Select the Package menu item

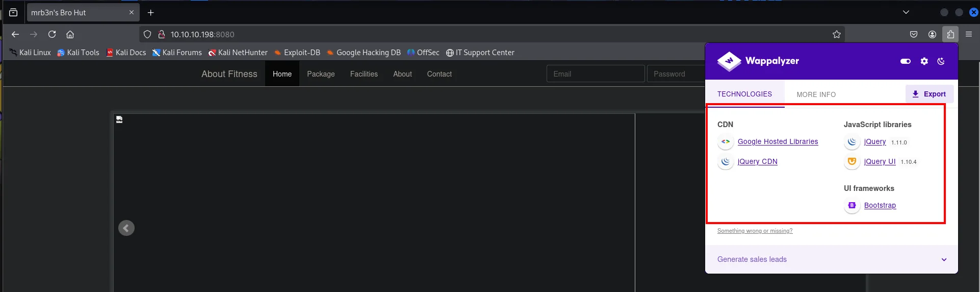(x=321, y=74)
